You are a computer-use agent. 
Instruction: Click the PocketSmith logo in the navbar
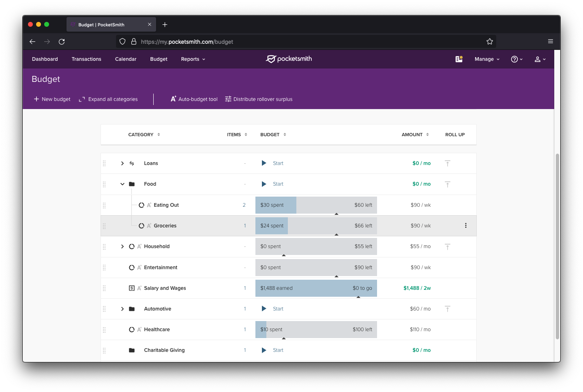click(289, 59)
